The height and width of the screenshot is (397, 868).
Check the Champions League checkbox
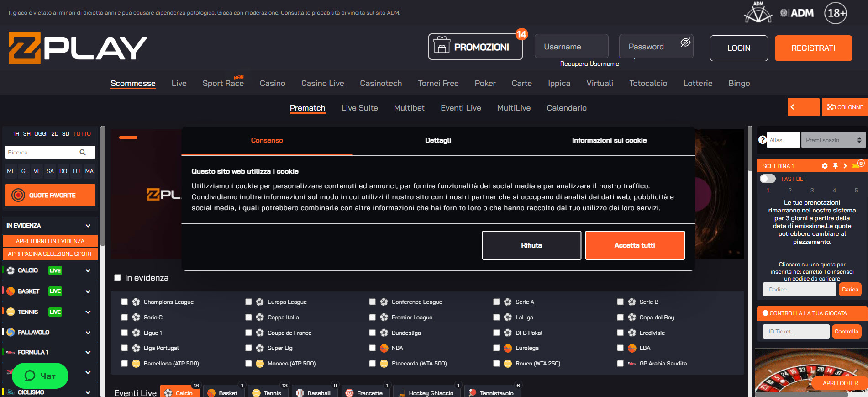point(124,302)
